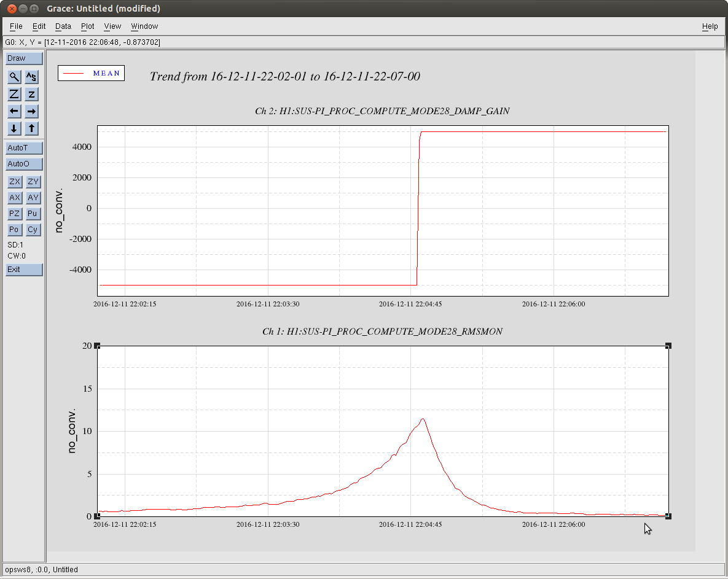Viewport: 728px width, 579px height.
Task: Open the Help menu
Action: (710, 26)
